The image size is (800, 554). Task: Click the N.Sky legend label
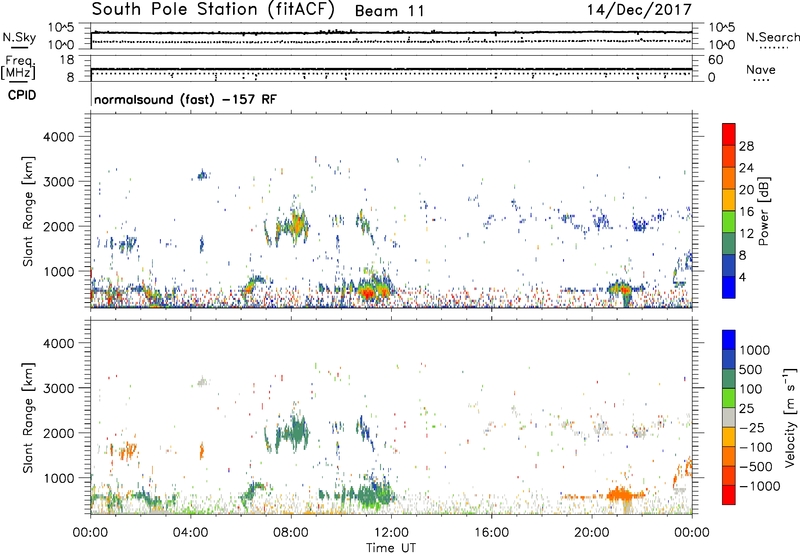tap(19, 37)
